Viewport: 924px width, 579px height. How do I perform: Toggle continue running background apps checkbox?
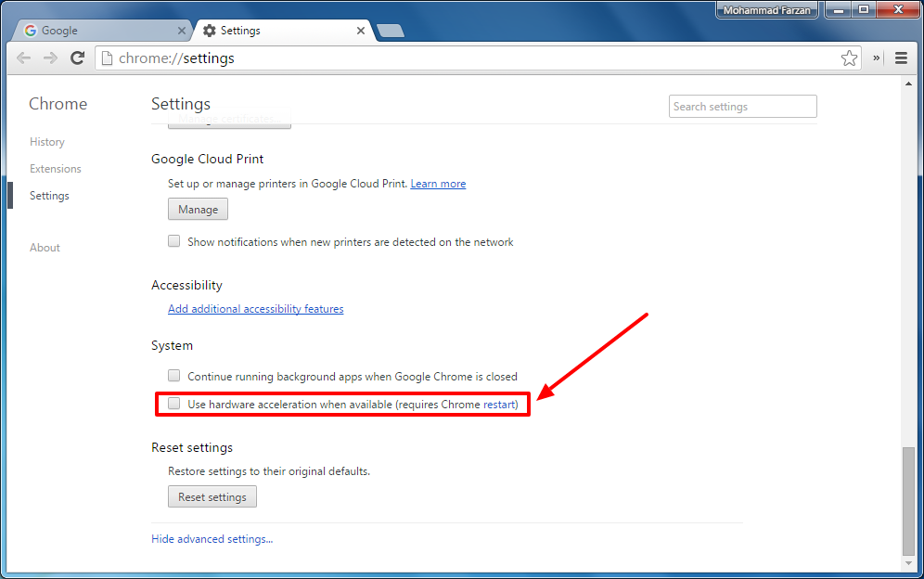[x=173, y=376]
